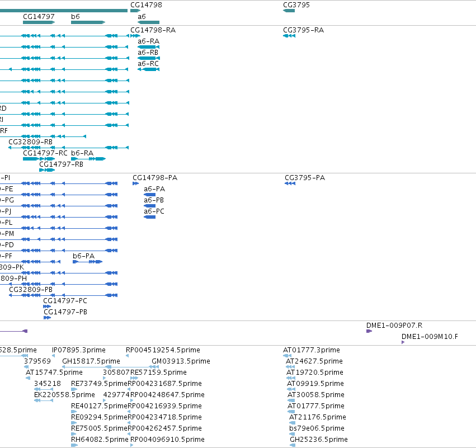Image resolution: width=476 pixels, height=448 pixels.
Task: Open the b6 gene label
Action: coord(76,17)
